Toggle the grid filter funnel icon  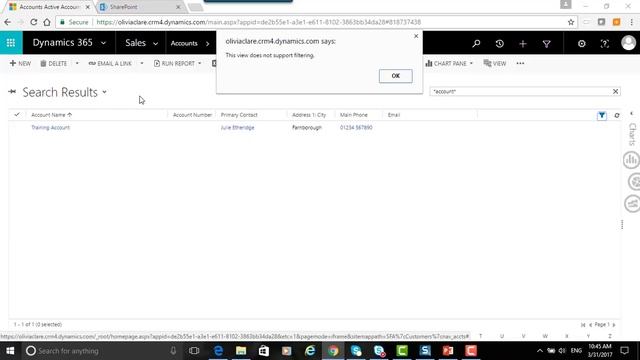tap(602, 116)
